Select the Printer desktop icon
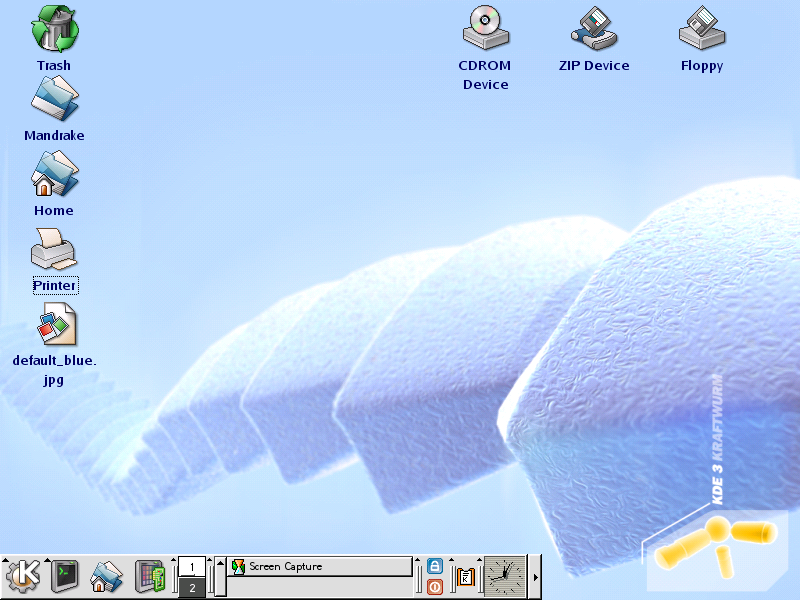 [x=54, y=249]
